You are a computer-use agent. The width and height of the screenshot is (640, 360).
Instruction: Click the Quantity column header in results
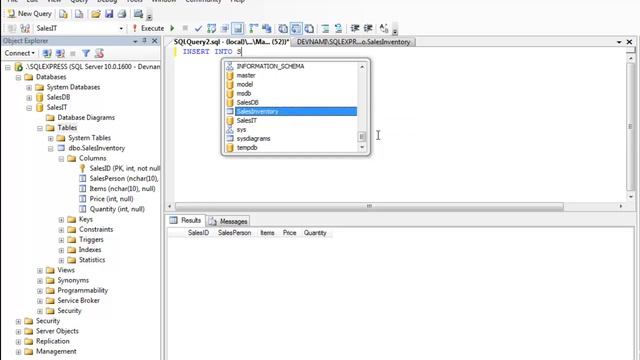click(315, 233)
